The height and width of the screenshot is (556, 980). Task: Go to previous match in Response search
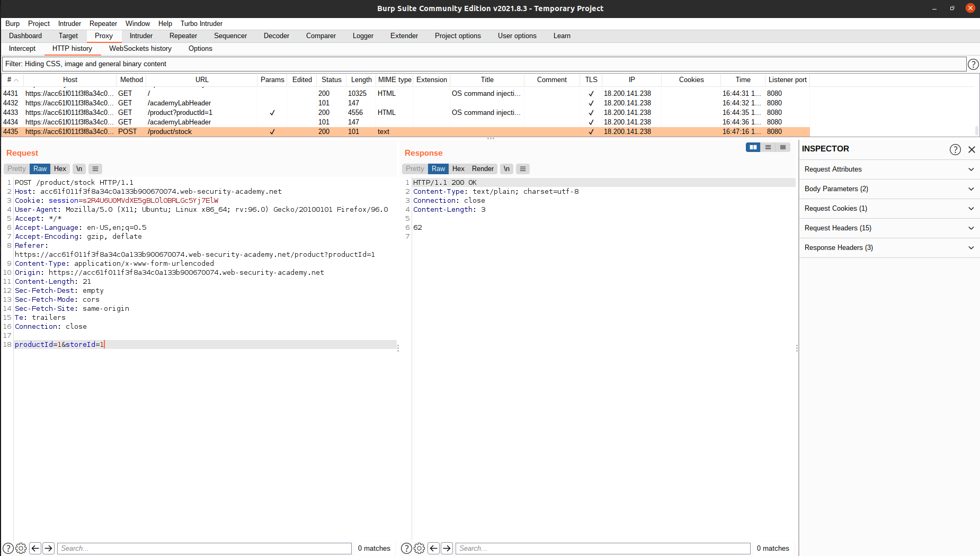[434, 548]
